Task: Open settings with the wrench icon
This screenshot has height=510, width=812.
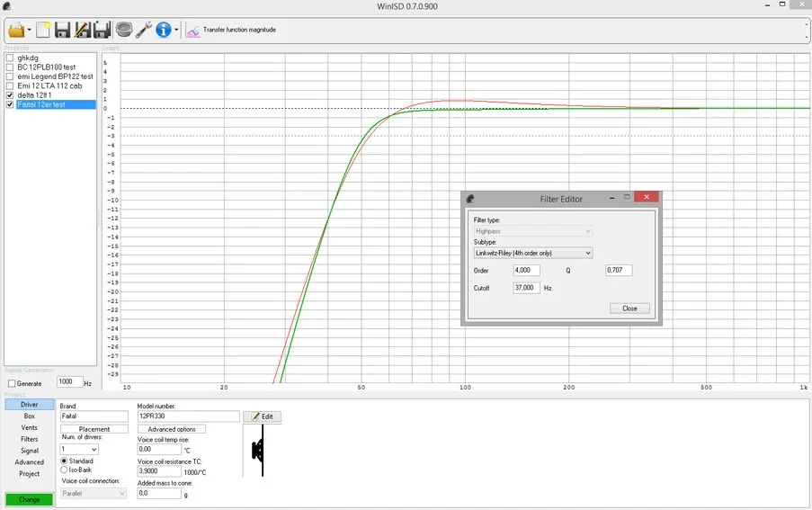Action: pos(143,30)
